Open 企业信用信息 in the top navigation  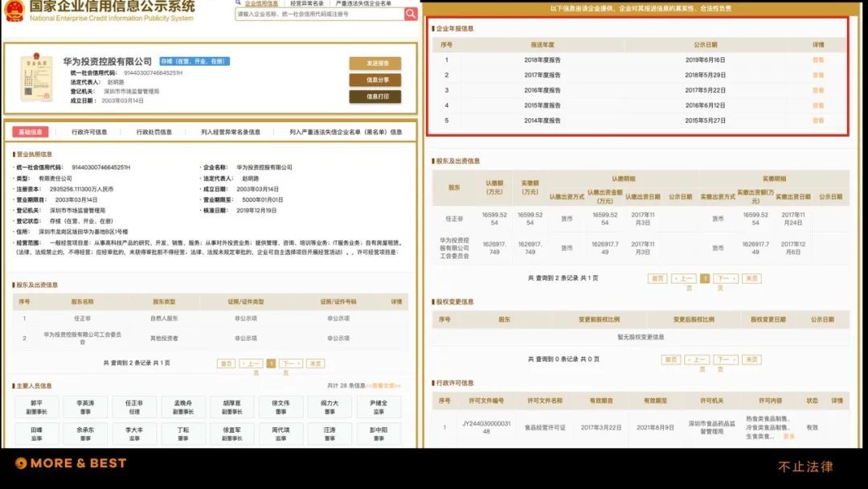pyautogui.click(x=261, y=3)
